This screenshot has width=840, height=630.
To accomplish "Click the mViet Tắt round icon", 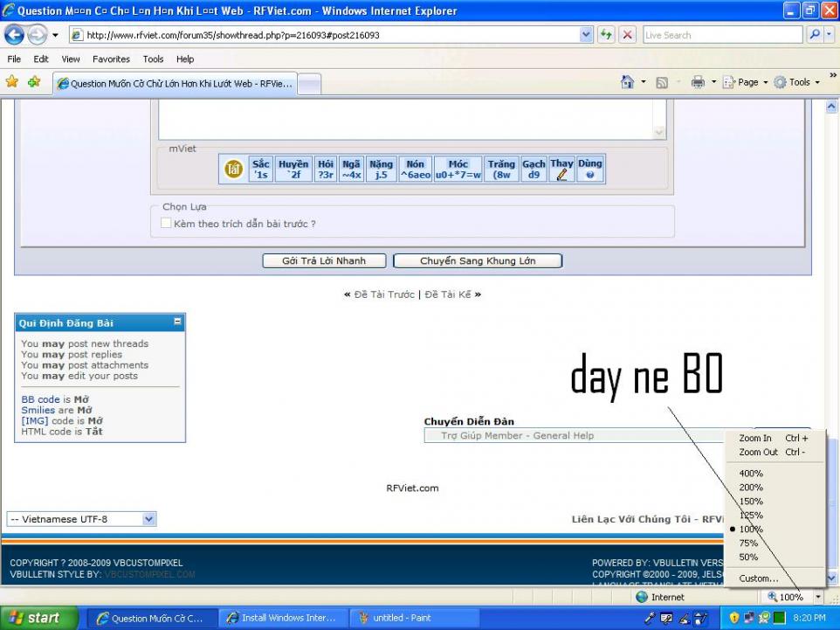I will (233, 170).
